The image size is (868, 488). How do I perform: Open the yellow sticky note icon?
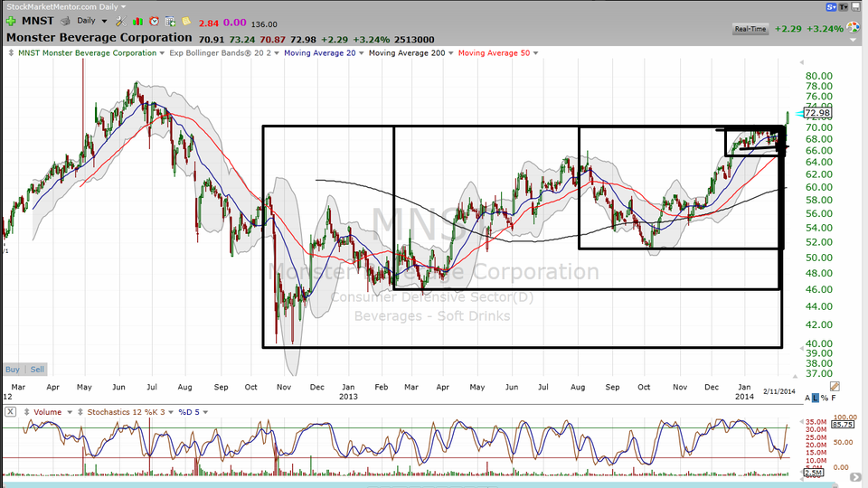[x=186, y=21]
